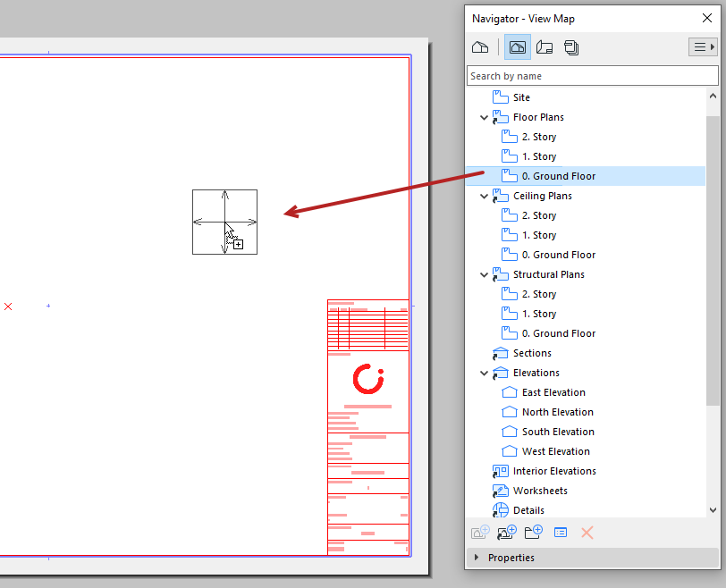This screenshot has height=588, width=726.
Task: Select the Sections folder
Action: [532, 354]
